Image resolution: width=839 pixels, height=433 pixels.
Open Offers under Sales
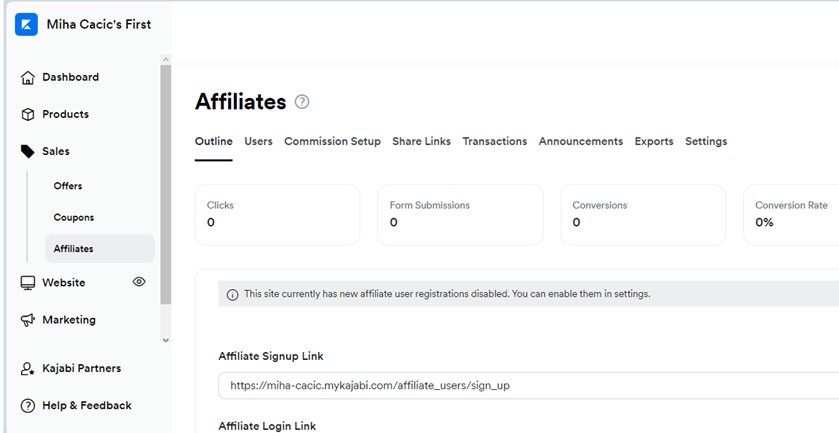68,186
